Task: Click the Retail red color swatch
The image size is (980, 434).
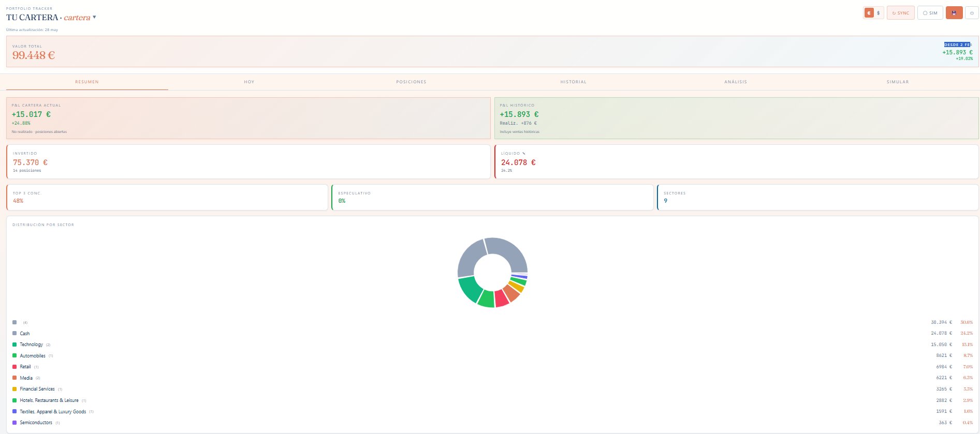Action: [14, 367]
